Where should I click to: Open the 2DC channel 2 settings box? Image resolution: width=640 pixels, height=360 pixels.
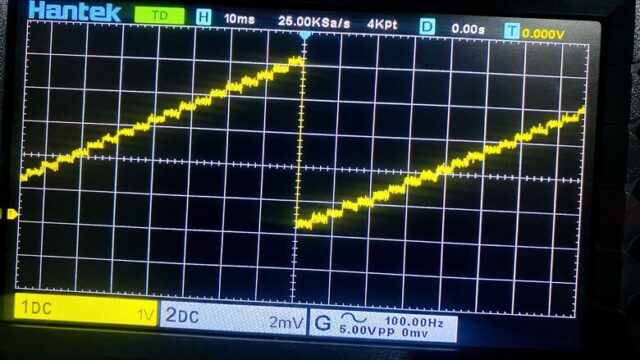click(x=233, y=318)
